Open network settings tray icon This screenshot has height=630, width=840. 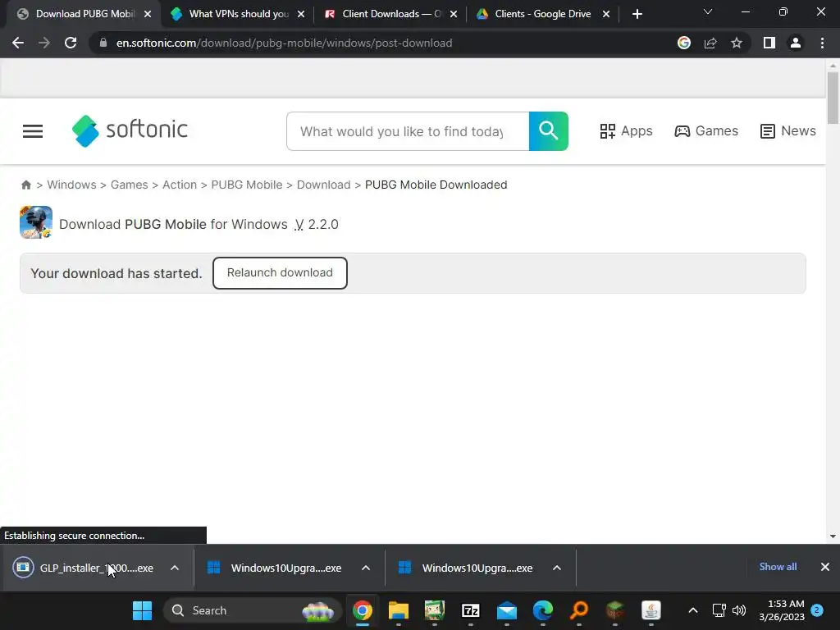click(719, 610)
